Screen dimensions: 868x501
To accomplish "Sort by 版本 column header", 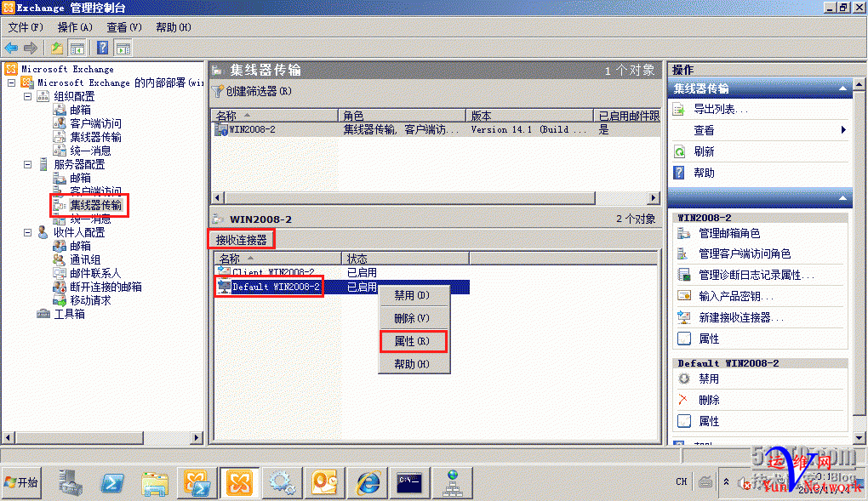I will [530, 116].
